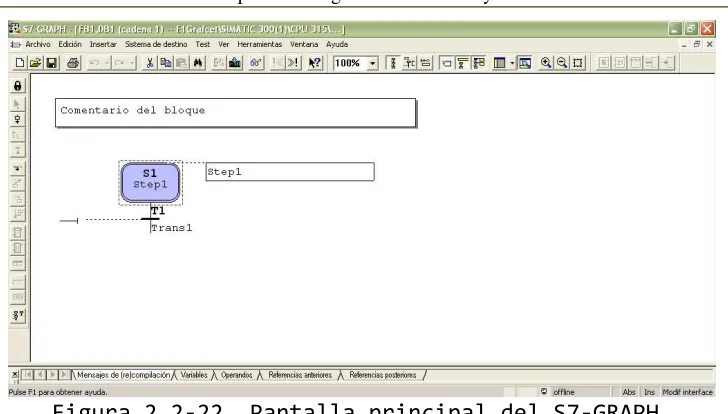The height and width of the screenshot is (414, 728).
Task: Click the Copy toolbar icon
Action: (165, 63)
